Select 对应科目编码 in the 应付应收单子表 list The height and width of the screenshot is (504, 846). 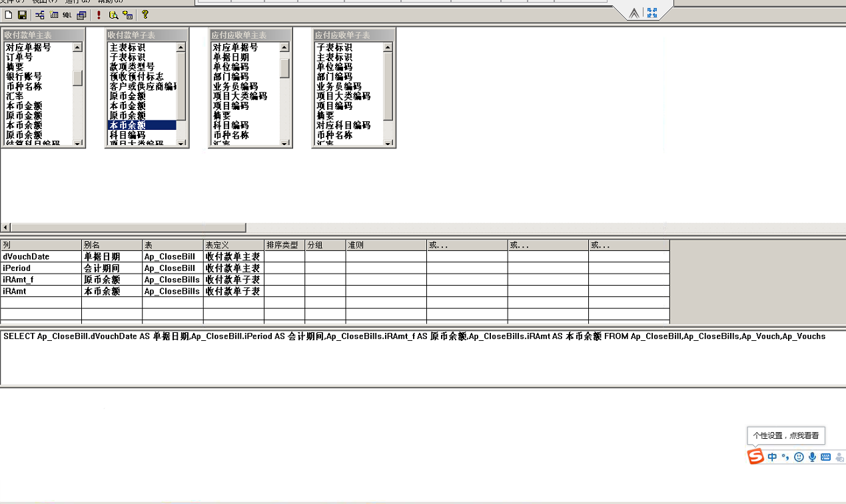coord(344,125)
